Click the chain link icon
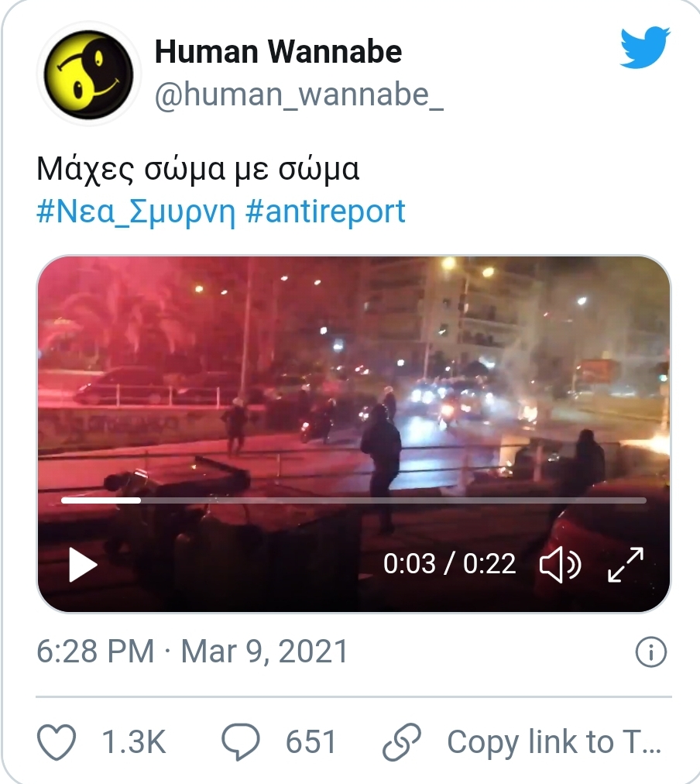700x784 pixels. tap(402, 742)
